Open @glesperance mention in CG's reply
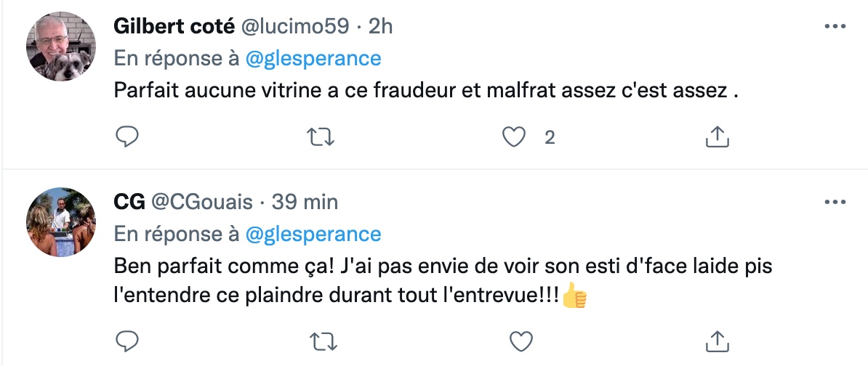Screen dimensions: 868x366 click(313, 234)
